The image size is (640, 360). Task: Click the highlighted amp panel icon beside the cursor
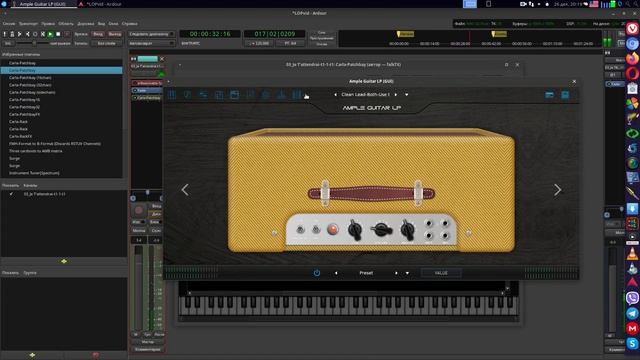tap(297, 95)
